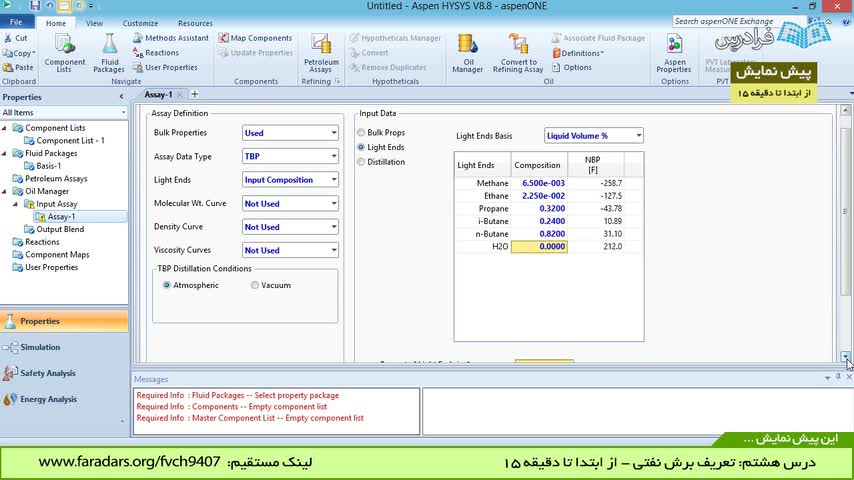
Task: Click the vertical scrollbar down arrow
Action: [845, 357]
